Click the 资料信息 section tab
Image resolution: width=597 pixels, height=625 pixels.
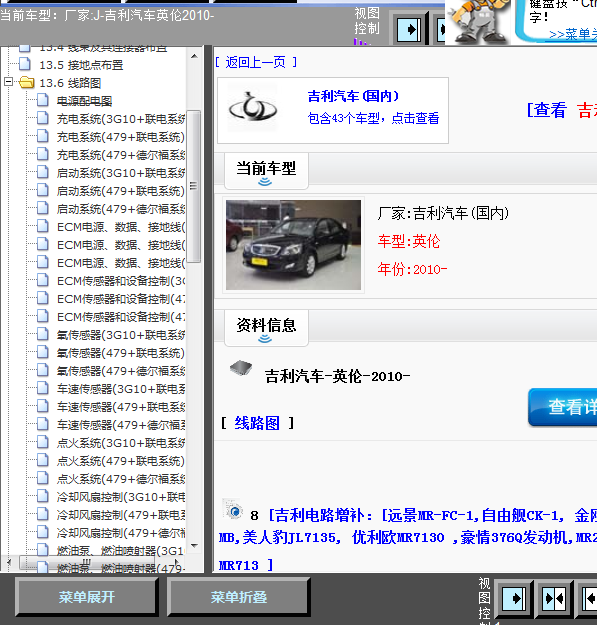click(266, 328)
